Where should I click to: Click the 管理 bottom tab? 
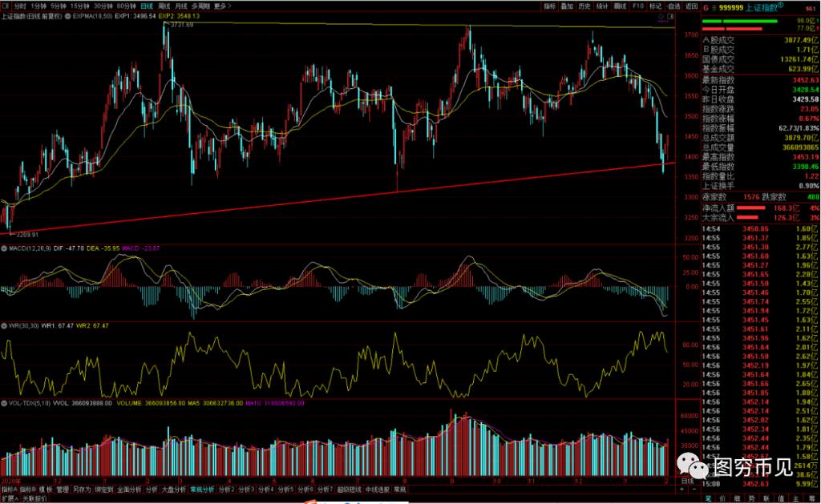click(x=63, y=490)
